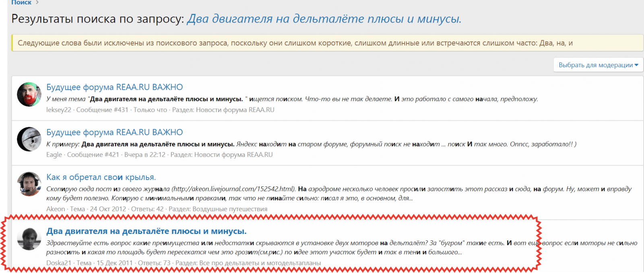Go to 'Новости форума REAA.RU' section under leksey22's post

click(x=235, y=110)
